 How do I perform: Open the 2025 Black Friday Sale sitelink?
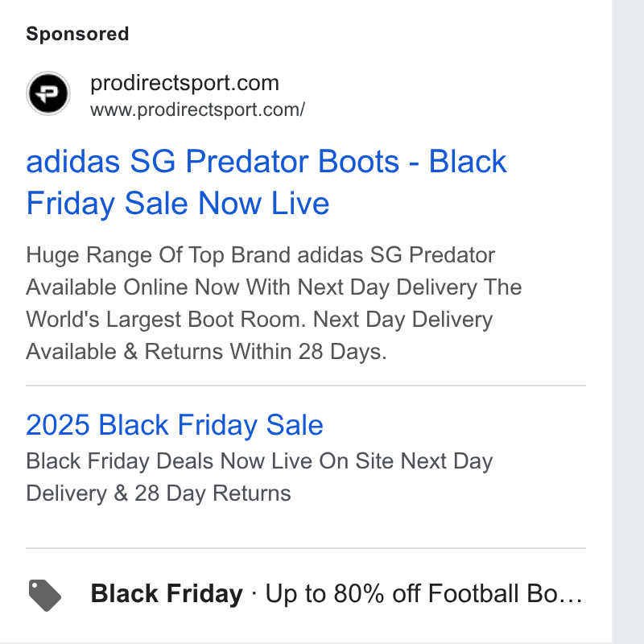[175, 425]
